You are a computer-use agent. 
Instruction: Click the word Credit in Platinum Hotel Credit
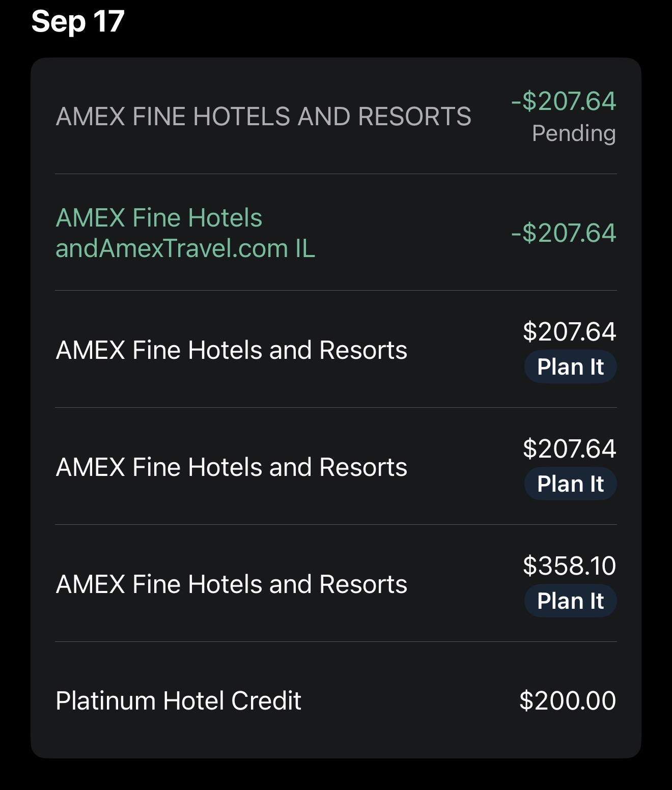click(266, 701)
